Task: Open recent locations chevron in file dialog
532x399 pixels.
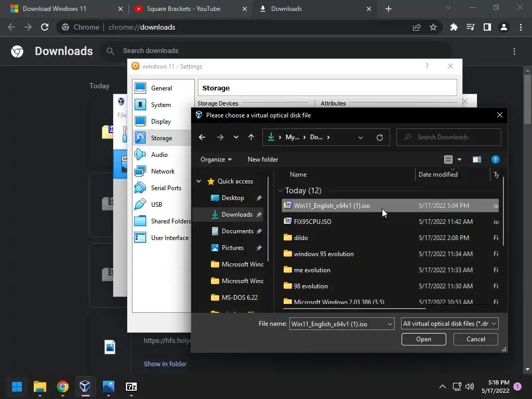Action: [236, 137]
